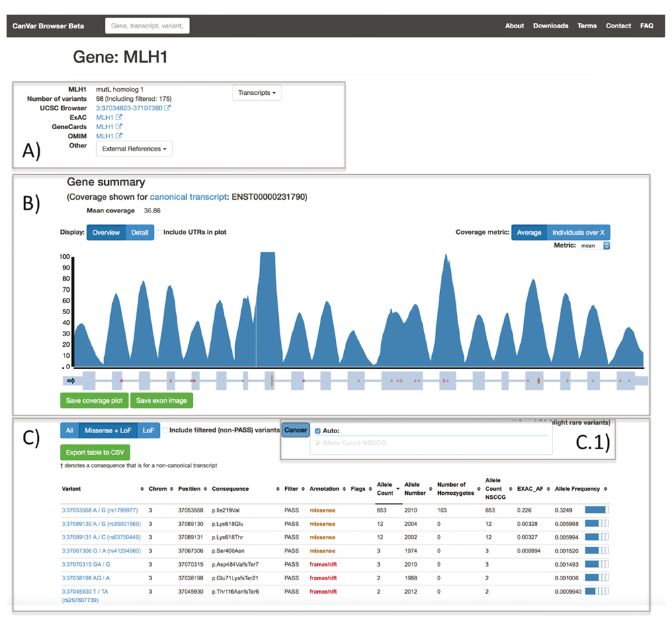Open the Transcripts dropdown
672x626 pixels.
coord(257,93)
